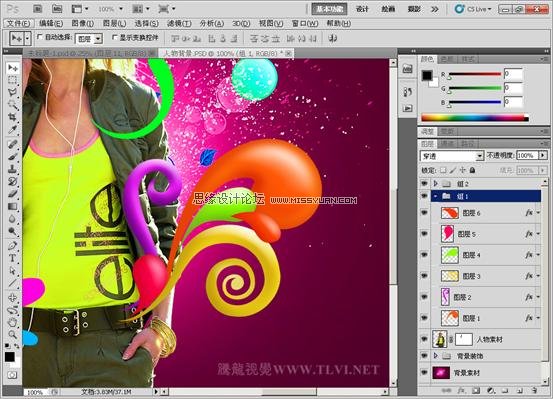Select the Dodge tool
The width and height of the screenshot is (553, 399).
pos(13,231)
